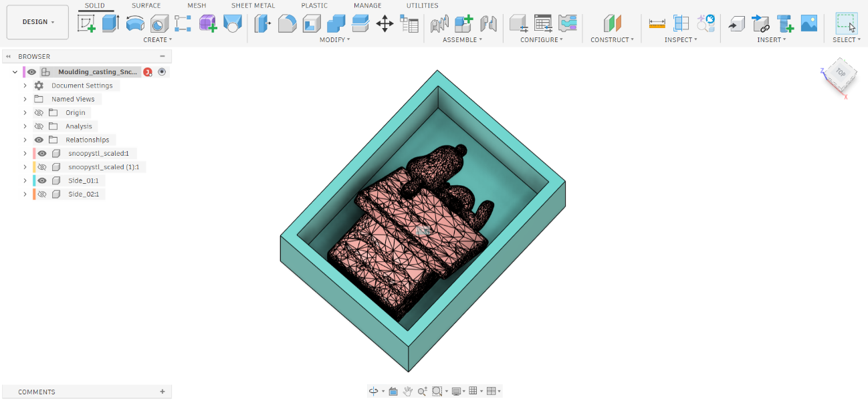Select the Offset Plane construct tool

(612, 24)
